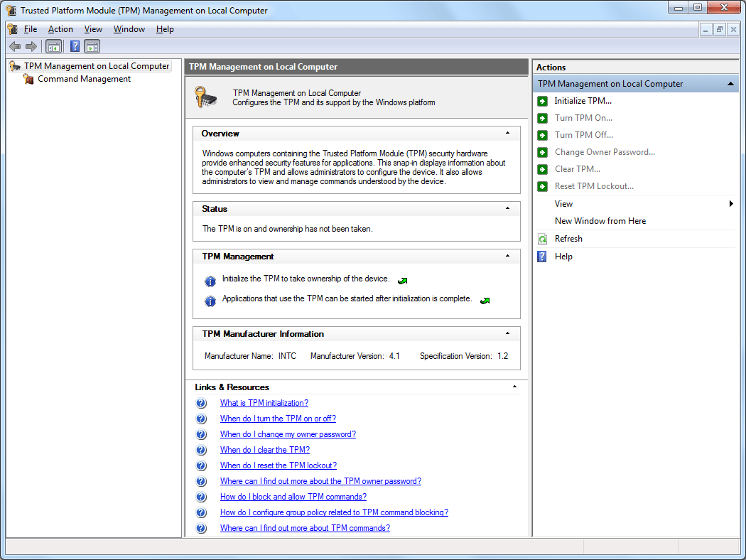Screen dimensions: 746x560
Task: Open link about the TPM owner password
Action: (x=320, y=481)
